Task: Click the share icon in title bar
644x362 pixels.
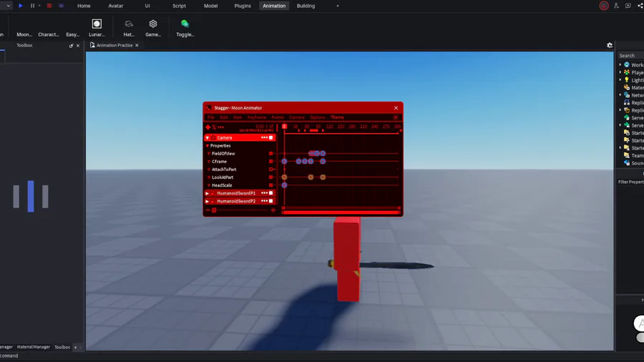Action: click(x=640, y=6)
